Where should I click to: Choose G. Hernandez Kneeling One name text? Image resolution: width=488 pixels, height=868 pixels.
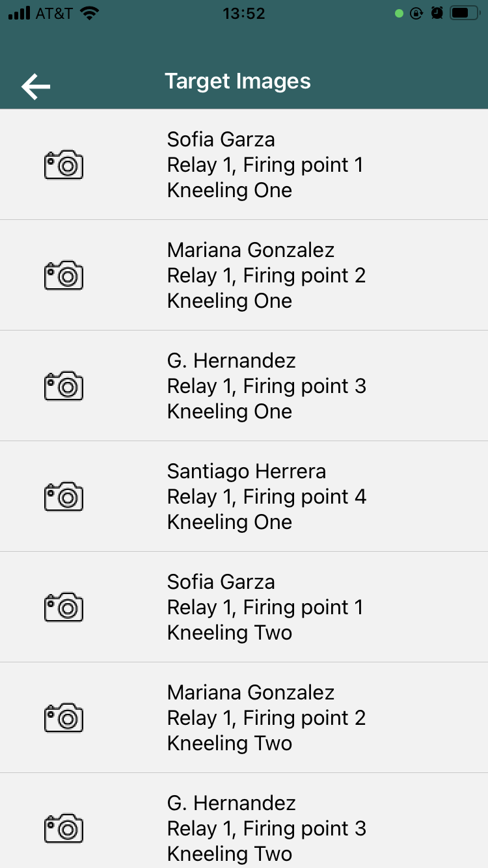tap(231, 360)
